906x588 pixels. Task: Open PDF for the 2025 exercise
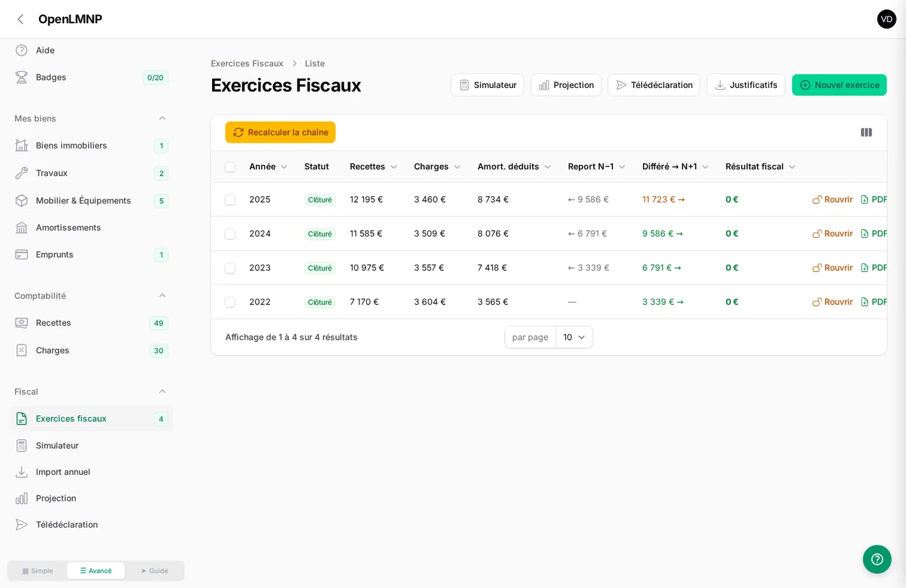(x=873, y=199)
